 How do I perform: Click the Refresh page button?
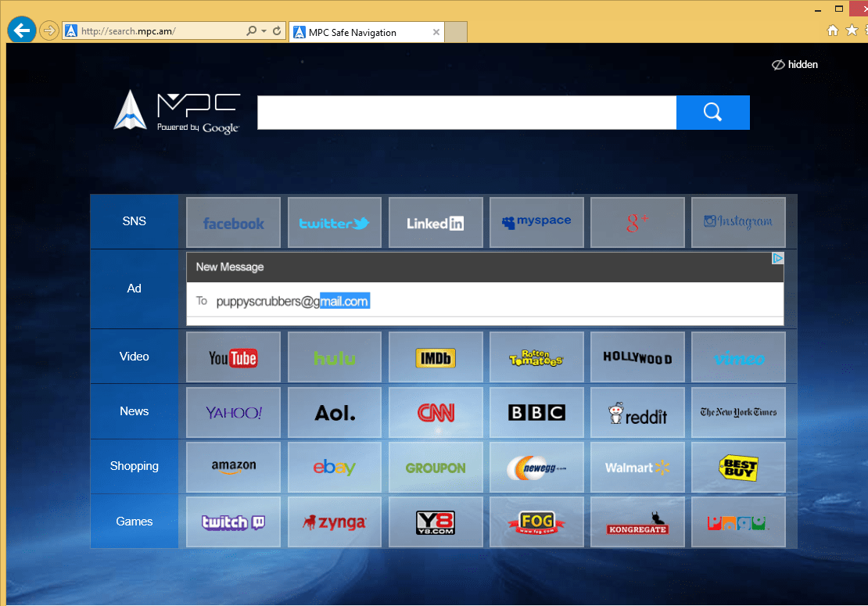(x=277, y=31)
